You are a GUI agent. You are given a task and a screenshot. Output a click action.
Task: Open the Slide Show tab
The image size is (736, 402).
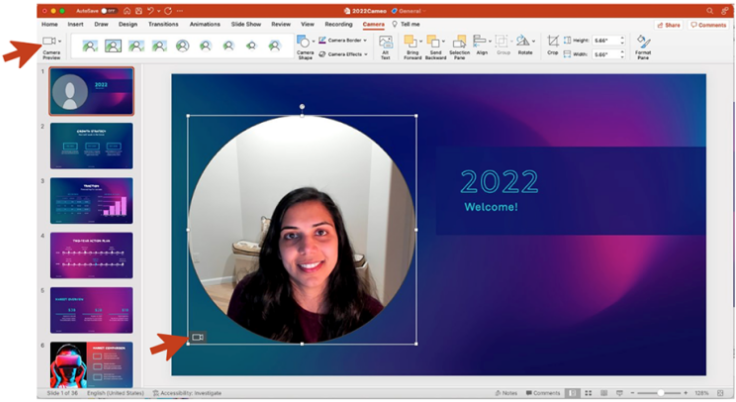(x=246, y=24)
